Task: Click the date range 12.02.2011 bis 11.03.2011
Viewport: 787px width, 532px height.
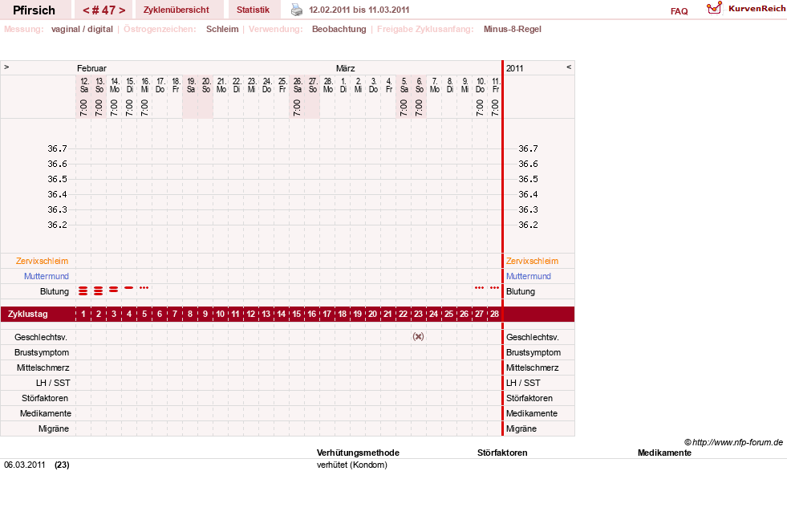Action: 359,10
